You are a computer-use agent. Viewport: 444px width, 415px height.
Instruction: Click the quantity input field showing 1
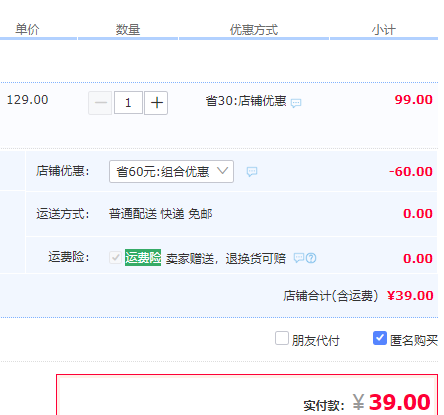[128, 103]
